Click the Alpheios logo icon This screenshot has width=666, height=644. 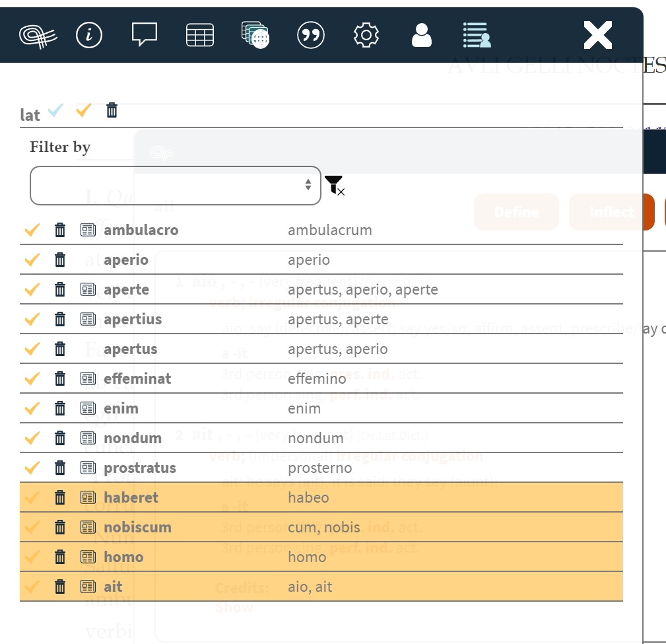[38, 35]
